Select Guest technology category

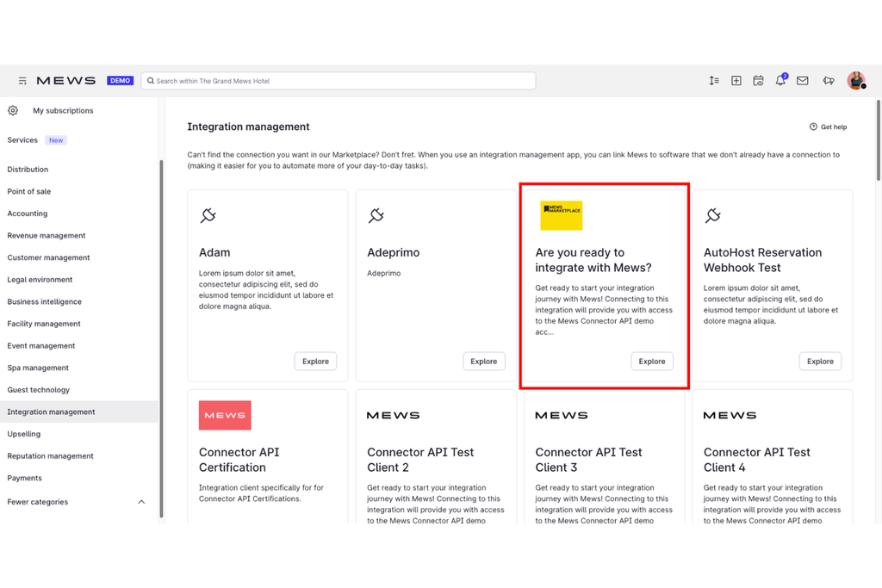point(38,390)
